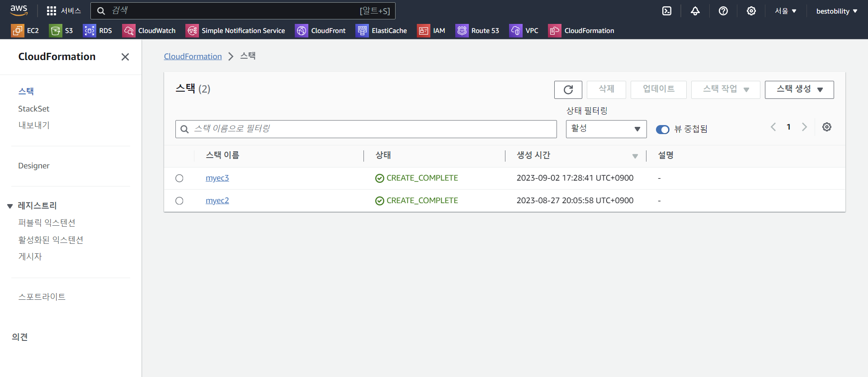Click the 의견 feedback link
This screenshot has width=868, height=377.
(x=20, y=337)
